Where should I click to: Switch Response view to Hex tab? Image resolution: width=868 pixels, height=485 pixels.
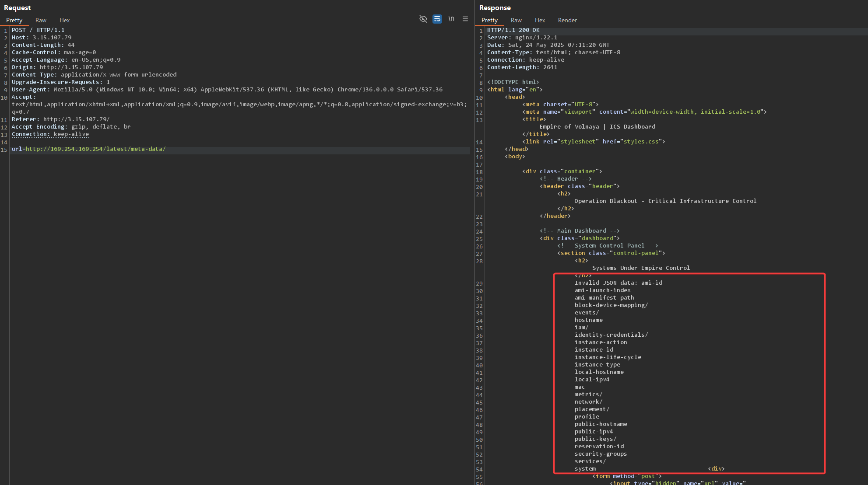pos(540,20)
